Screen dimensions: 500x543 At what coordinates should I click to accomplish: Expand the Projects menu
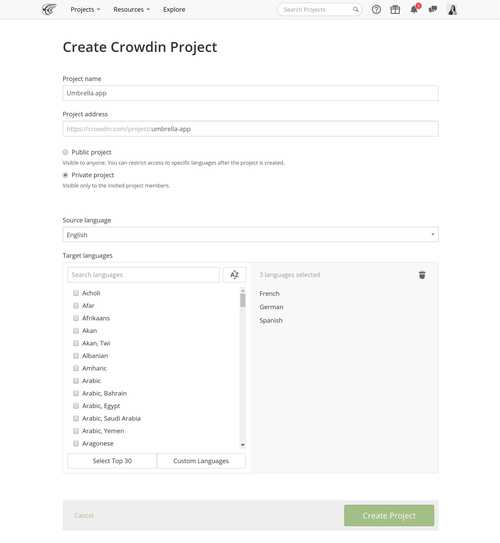pos(85,9)
